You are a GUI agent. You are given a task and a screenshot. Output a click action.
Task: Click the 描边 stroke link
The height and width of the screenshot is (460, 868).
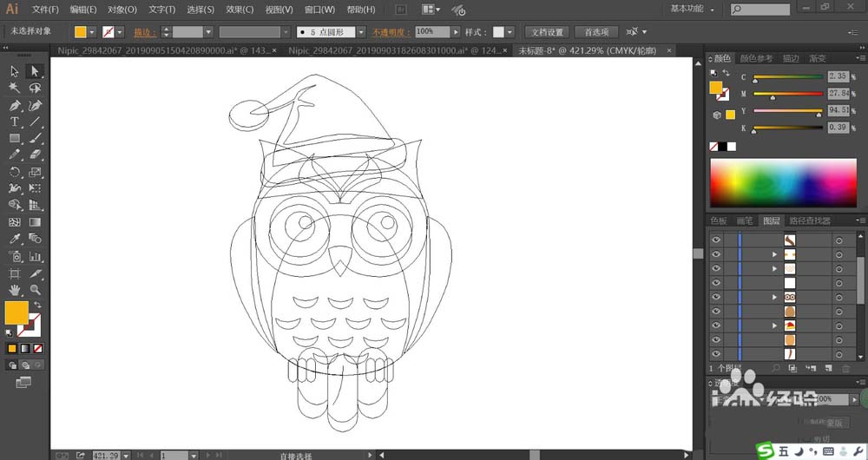pyautogui.click(x=145, y=32)
